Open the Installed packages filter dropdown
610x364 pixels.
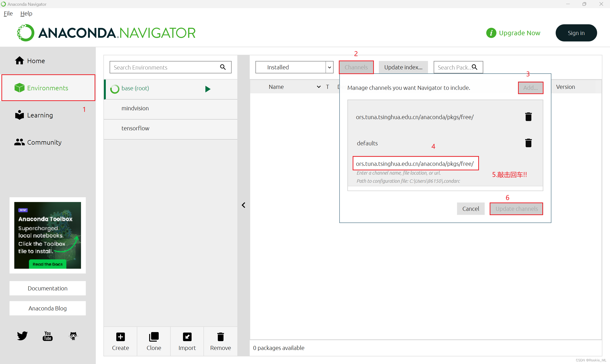click(x=329, y=67)
